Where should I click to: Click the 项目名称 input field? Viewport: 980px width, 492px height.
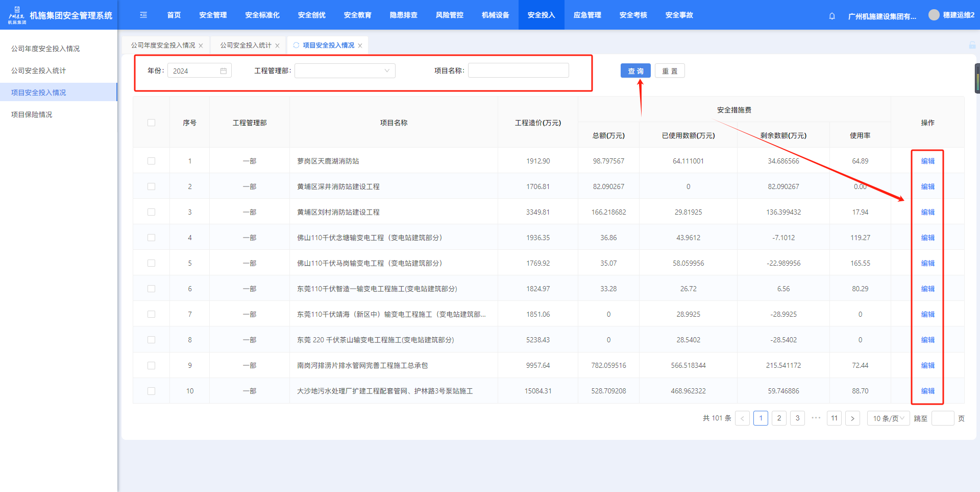click(518, 71)
